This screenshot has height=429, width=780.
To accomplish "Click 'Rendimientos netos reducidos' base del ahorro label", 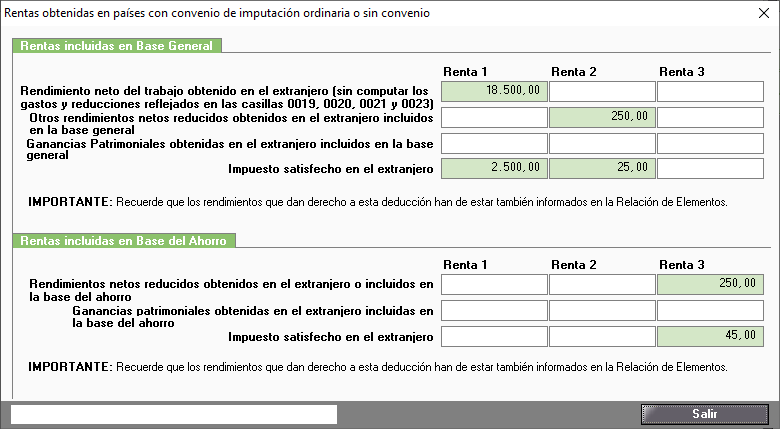I will [231, 291].
